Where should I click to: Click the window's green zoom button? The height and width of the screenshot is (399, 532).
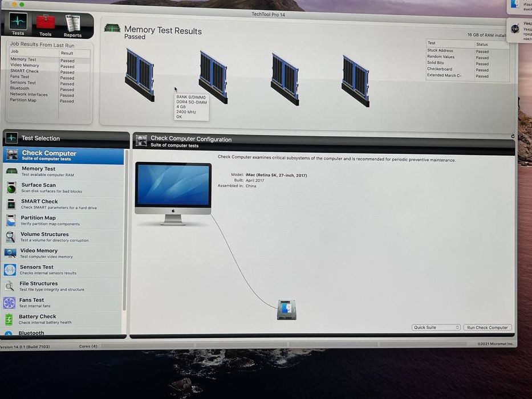pos(22,5)
